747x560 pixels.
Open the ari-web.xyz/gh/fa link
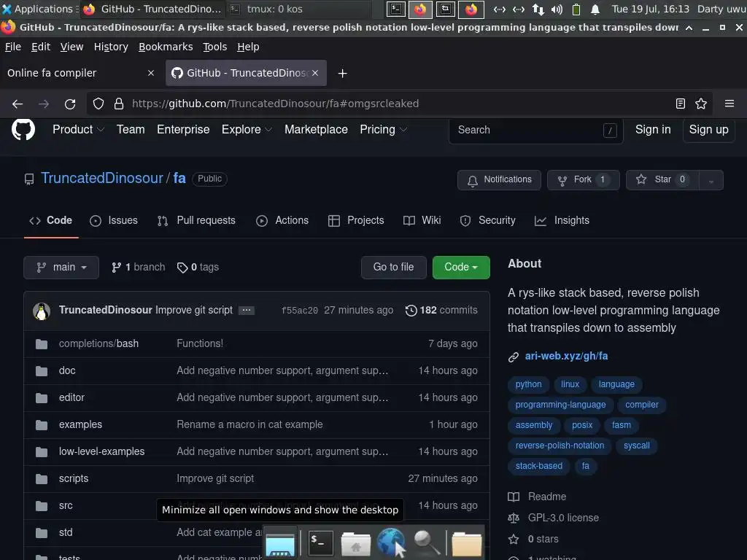click(x=566, y=356)
